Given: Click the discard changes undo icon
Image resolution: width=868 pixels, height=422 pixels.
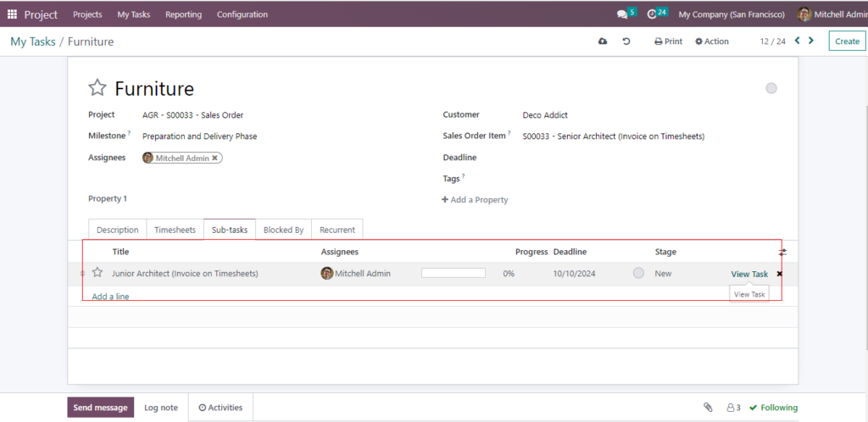Looking at the screenshot, I should 626,42.
